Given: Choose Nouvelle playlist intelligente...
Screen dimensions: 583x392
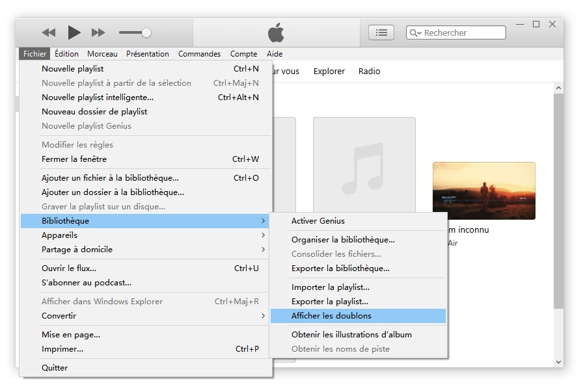Looking at the screenshot, I should 145,98.
